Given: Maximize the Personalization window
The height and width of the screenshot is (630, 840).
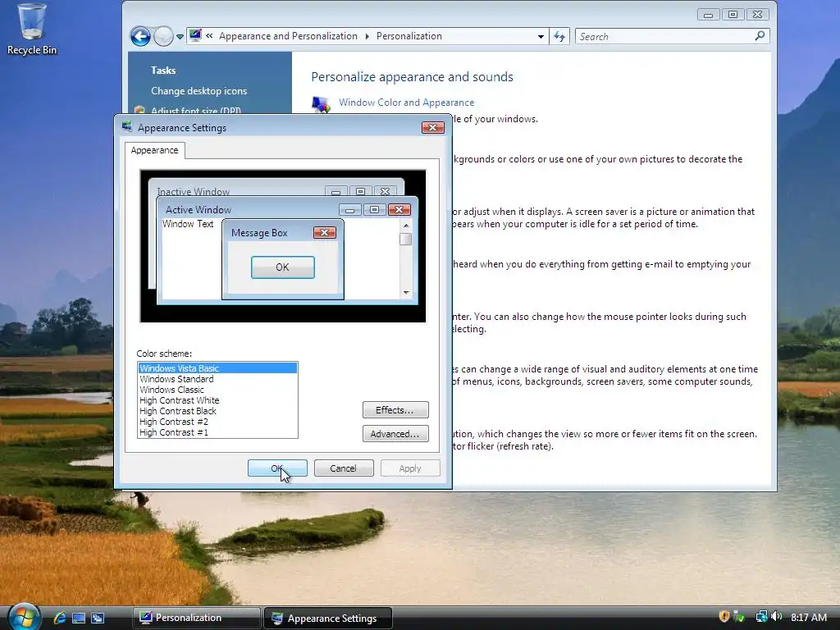Looking at the screenshot, I should 733,15.
